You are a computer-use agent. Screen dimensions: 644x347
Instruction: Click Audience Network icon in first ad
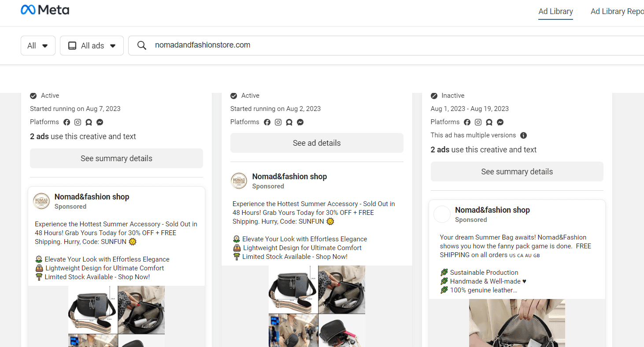tap(89, 122)
